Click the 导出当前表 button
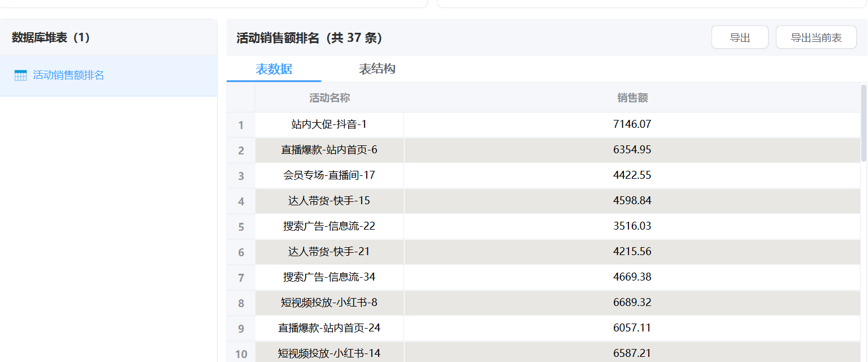The width and height of the screenshot is (868, 362). pos(815,38)
